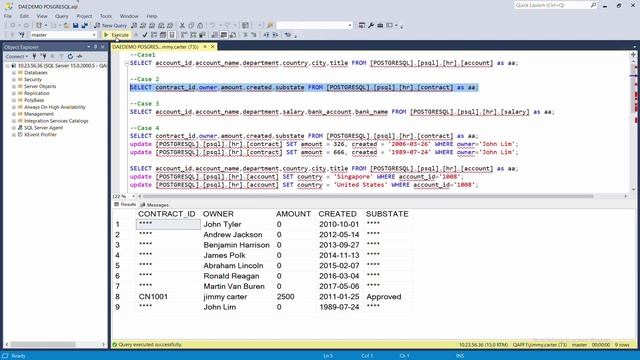The width and height of the screenshot is (640, 360).
Task: Click the Activity Monitor icon in Object Explorer
Action: 80,56
